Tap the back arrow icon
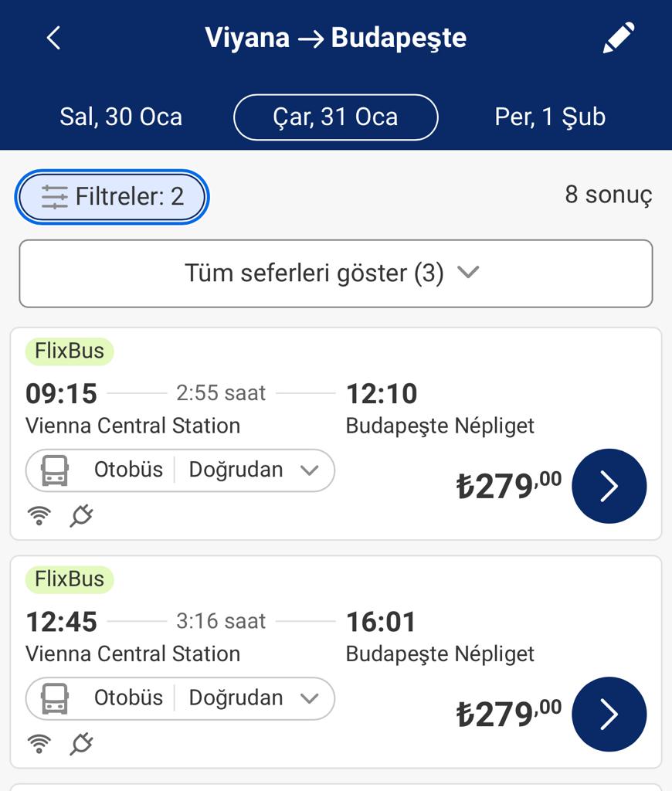Image resolution: width=672 pixels, height=791 pixels. (53, 37)
